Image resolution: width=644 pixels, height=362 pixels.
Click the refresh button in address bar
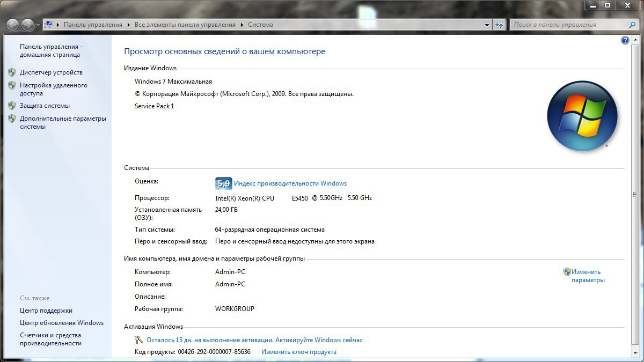point(499,25)
